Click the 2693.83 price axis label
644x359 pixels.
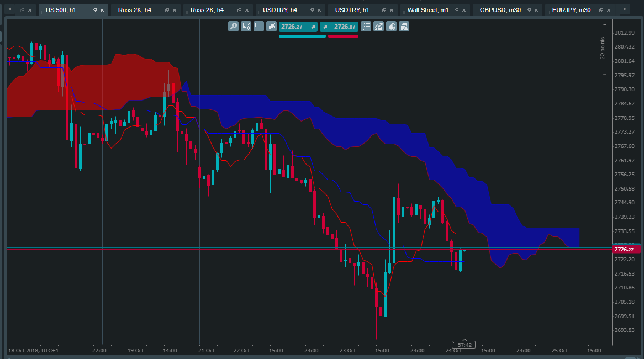point(624,330)
